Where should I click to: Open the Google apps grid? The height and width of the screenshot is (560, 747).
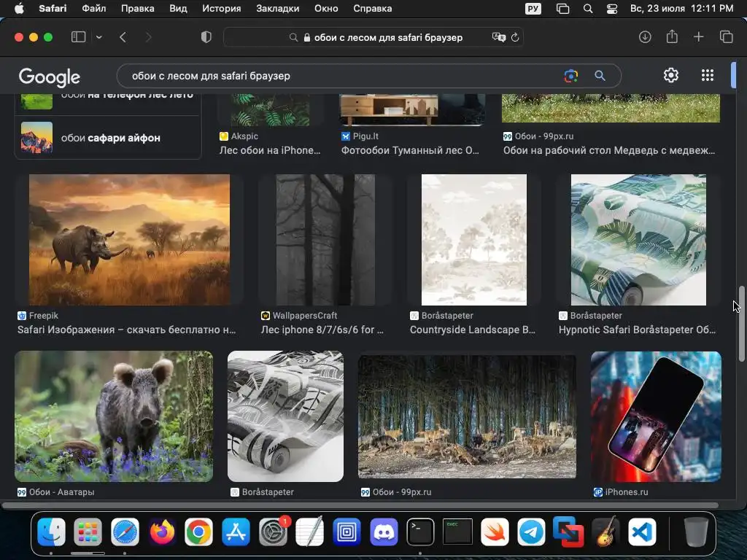click(708, 75)
